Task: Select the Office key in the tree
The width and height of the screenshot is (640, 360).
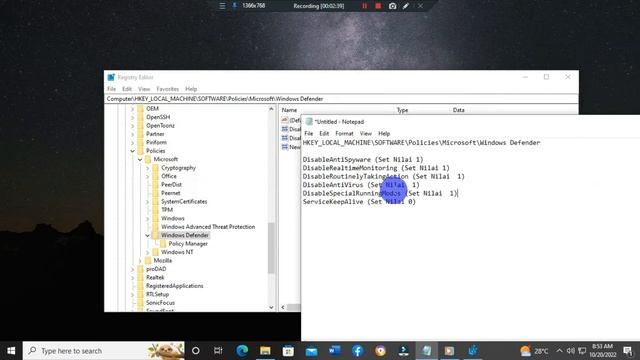Action: click(169, 176)
